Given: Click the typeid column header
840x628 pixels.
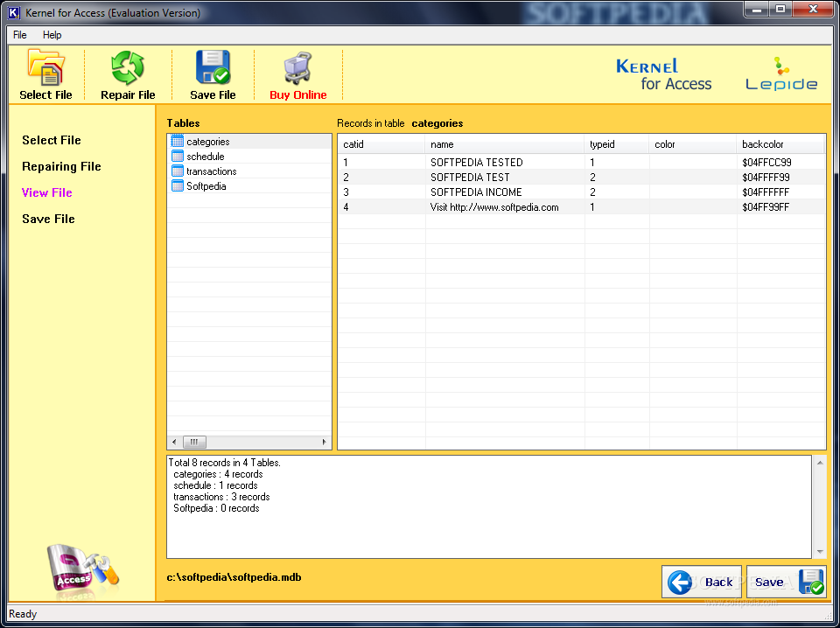Looking at the screenshot, I should click(617, 144).
